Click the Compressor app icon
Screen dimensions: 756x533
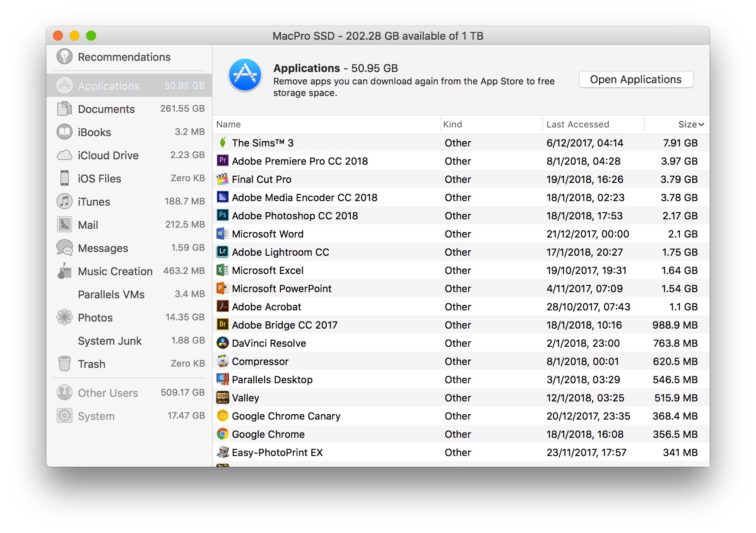tap(223, 361)
